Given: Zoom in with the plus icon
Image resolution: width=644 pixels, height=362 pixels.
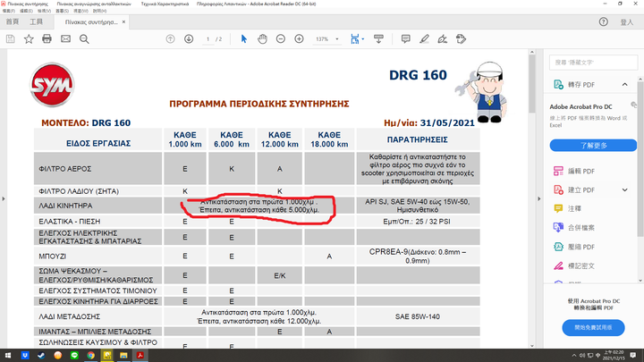Looking at the screenshot, I should point(299,39).
